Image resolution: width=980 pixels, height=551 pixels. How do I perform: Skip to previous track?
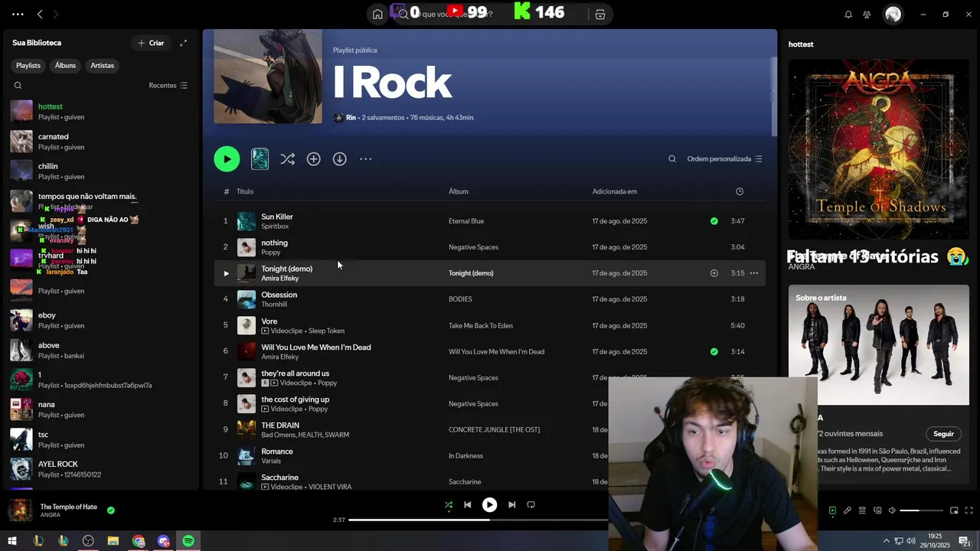468,505
